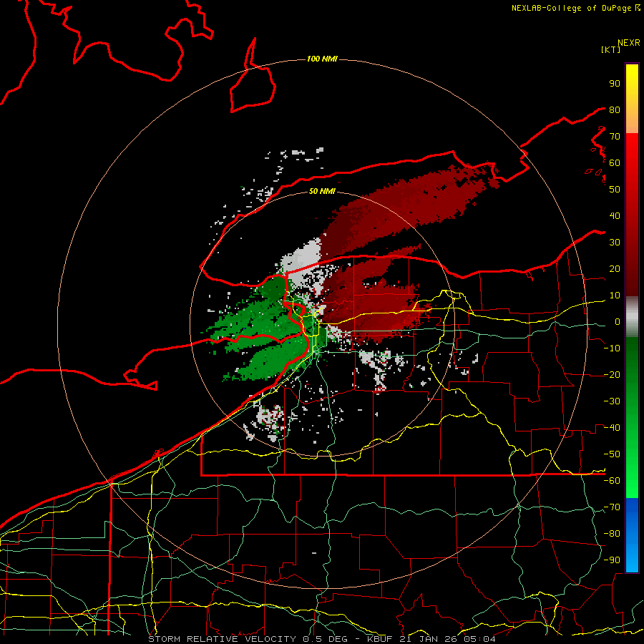Viewport: 644px width, 644px height.
Task: Click the -70 value on the velocity scale
Action: point(612,507)
